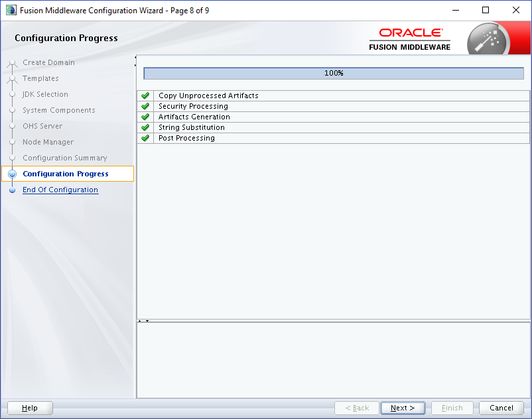Click the 100% progress bar

(334, 73)
